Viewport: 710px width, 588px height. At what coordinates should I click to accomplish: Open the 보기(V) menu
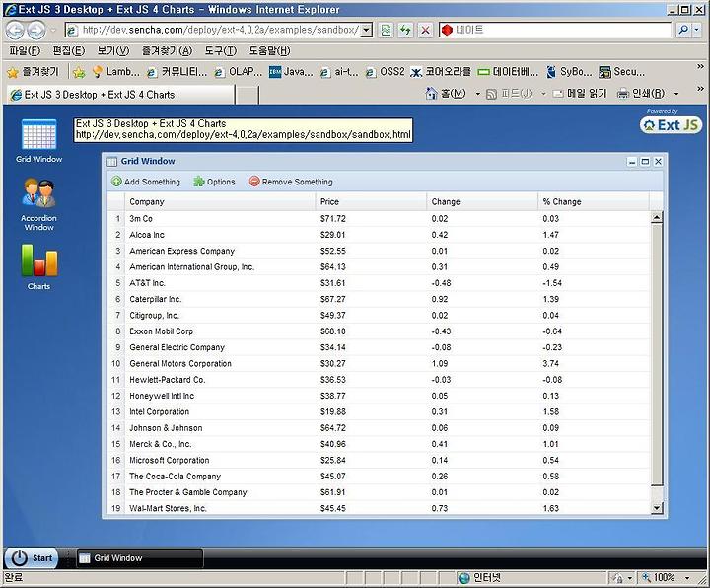113,50
